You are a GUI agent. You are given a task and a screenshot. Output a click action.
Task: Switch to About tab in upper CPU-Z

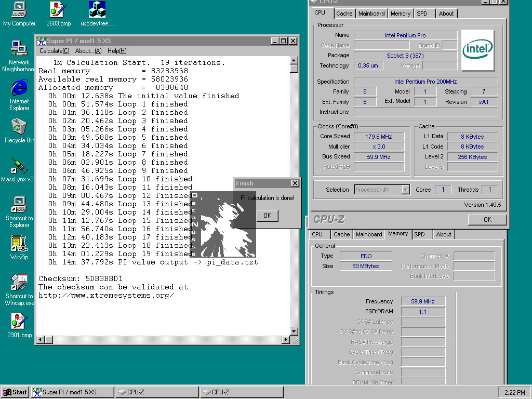coord(446,14)
